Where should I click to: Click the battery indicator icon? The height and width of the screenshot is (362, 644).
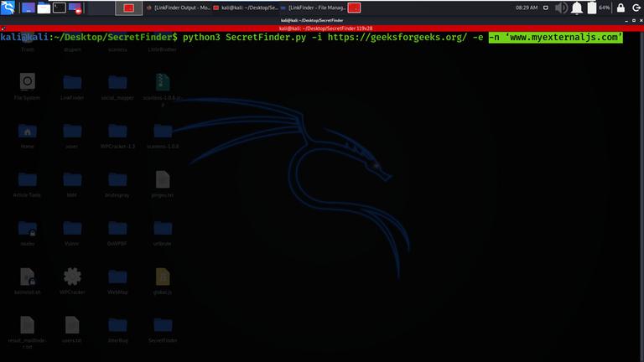(592, 8)
